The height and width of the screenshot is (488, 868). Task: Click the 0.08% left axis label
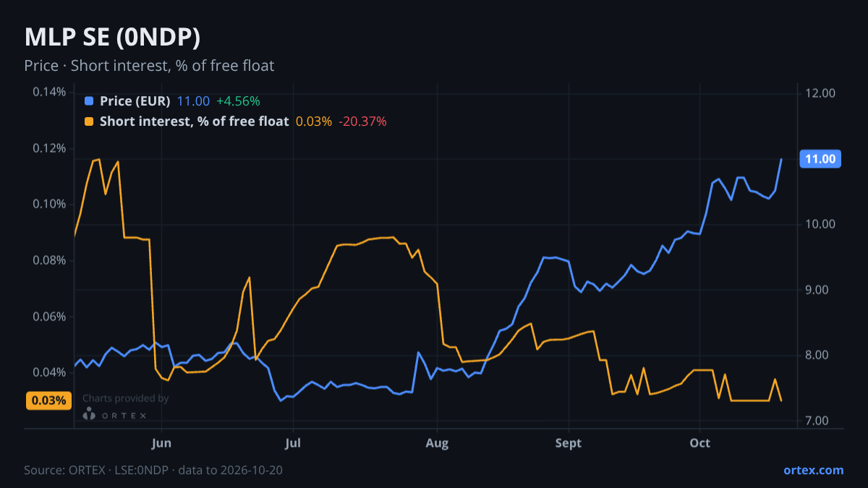(x=49, y=261)
